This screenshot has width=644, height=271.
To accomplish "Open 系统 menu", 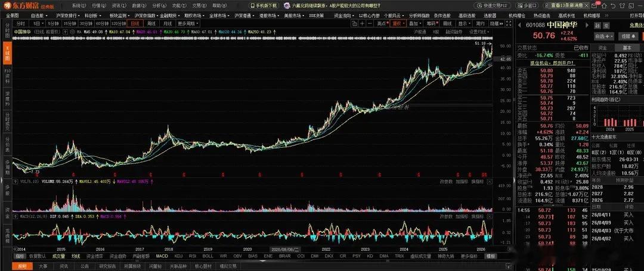I will (x=79, y=6).
